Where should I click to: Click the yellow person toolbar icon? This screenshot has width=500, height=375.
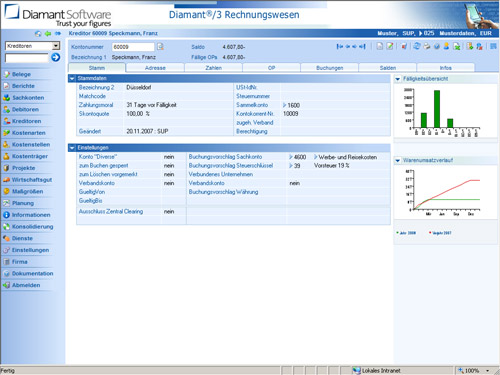point(446,46)
